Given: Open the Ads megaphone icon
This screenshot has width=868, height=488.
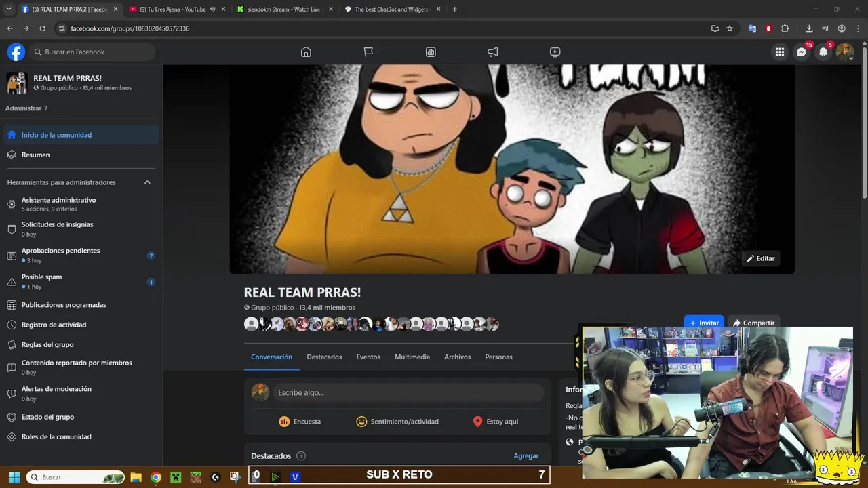Looking at the screenshot, I should pyautogui.click(x=493, y=52).
